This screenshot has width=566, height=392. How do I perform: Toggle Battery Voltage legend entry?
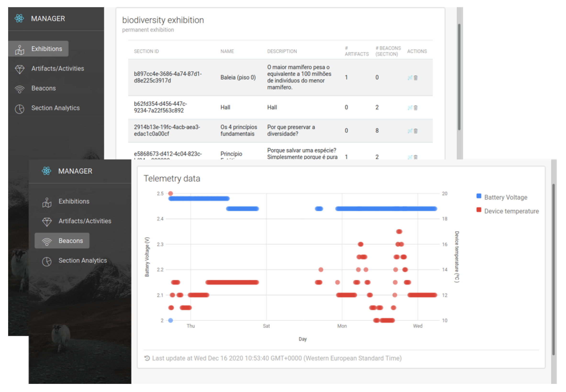click(505, 197)
